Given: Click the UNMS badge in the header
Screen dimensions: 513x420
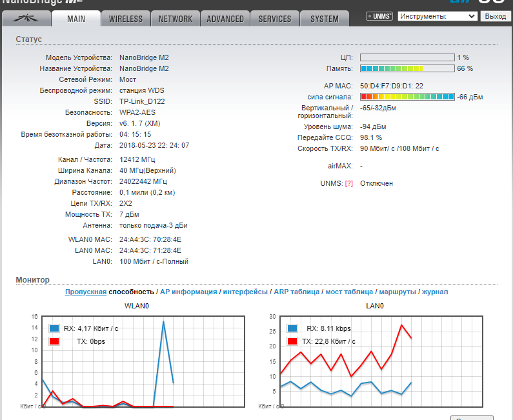Looking at the screenshot, I should pyautogui.click(x=379, y=16).
